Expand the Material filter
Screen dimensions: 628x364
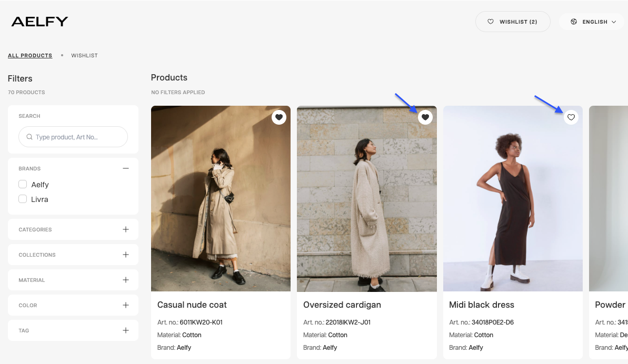tap(125, 280)
